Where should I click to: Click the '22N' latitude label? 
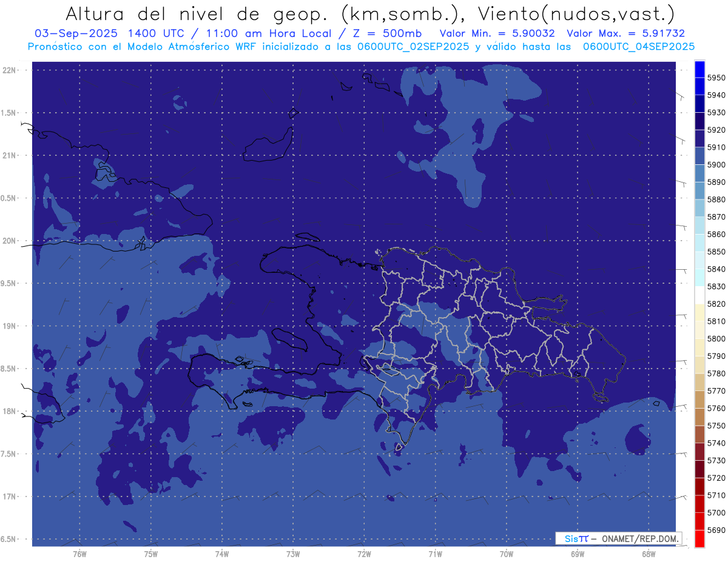[x=10, y=70]
